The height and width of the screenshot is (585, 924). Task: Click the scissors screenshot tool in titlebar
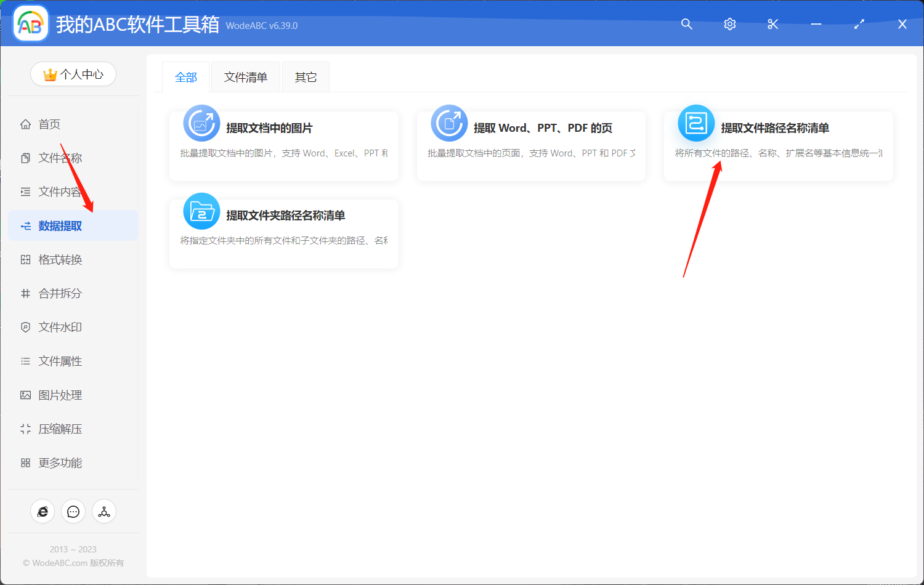click(772, 24)
